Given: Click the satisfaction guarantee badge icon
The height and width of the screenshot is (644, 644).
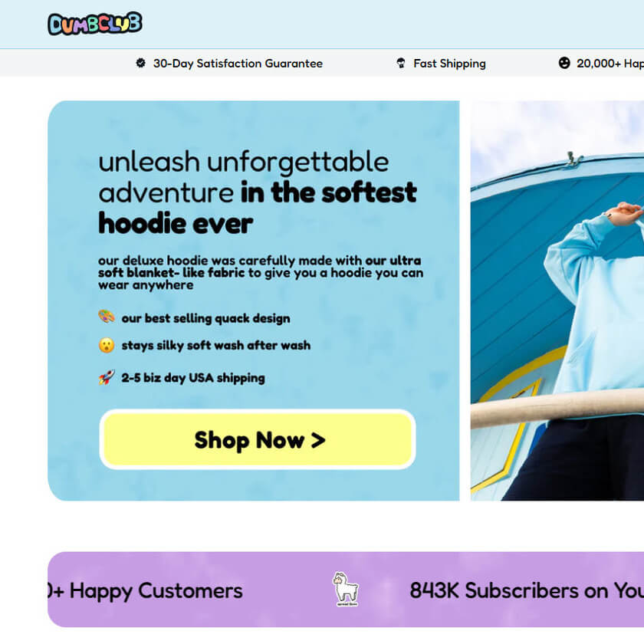Looking at the screenshot, I should tap(140, 63).
